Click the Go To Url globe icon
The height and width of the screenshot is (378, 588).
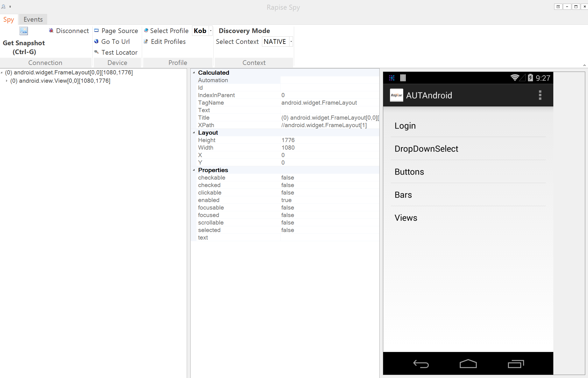coord(97,41)
